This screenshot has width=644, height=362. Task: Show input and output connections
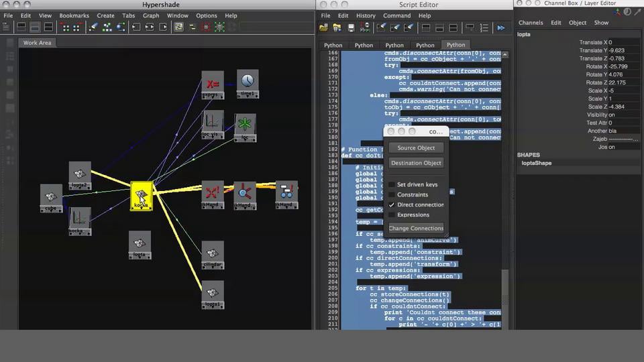(x=150, y=27)
